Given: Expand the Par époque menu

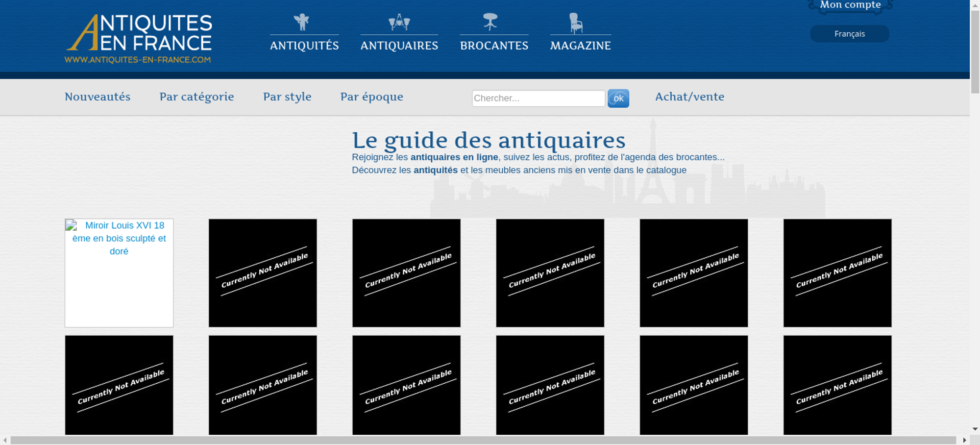Looking at the screenshot, I should click(x=371, y=97).
